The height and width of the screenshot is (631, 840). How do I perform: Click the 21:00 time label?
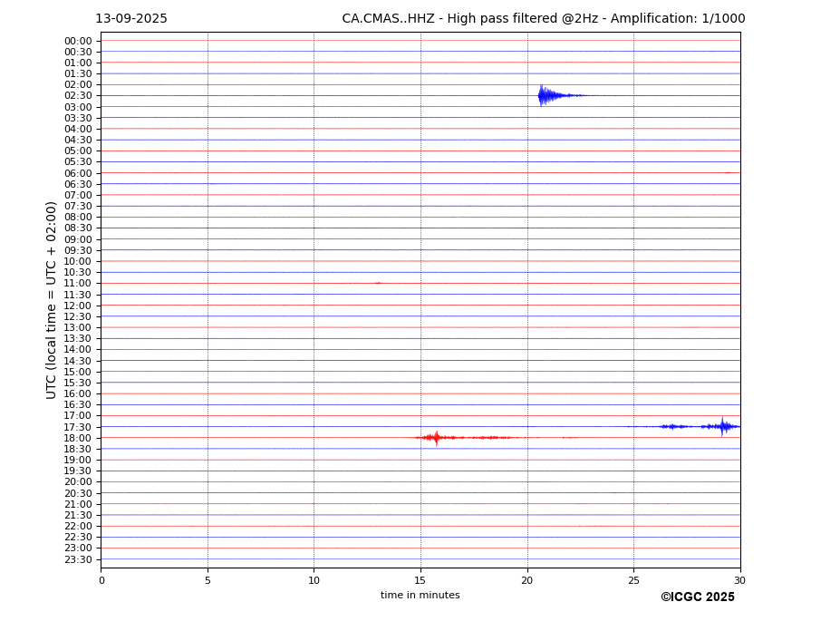tap(78, 504)
